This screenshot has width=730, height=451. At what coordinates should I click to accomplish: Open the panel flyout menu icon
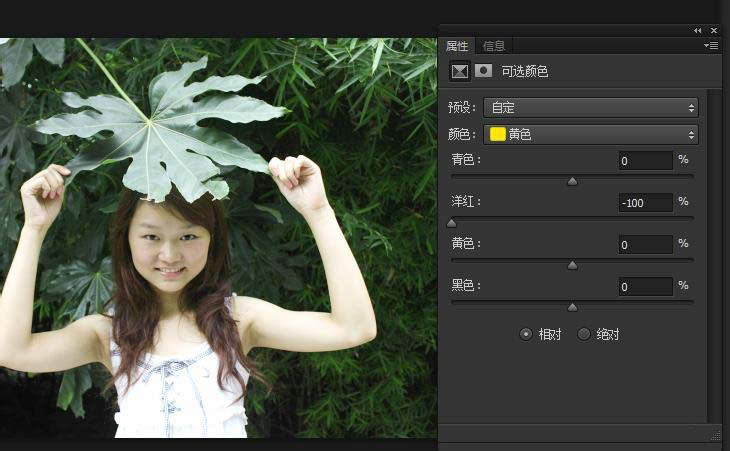(x=711, y=46)
